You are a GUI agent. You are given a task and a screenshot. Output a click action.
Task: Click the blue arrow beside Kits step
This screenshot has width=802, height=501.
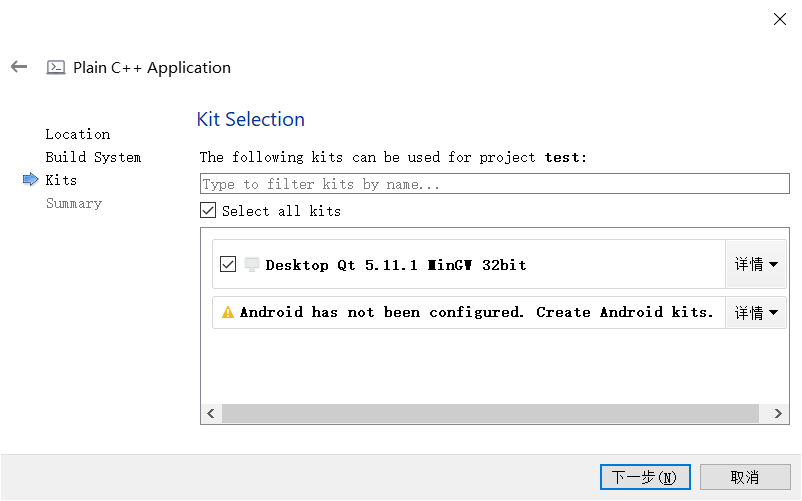click(31, 179)
